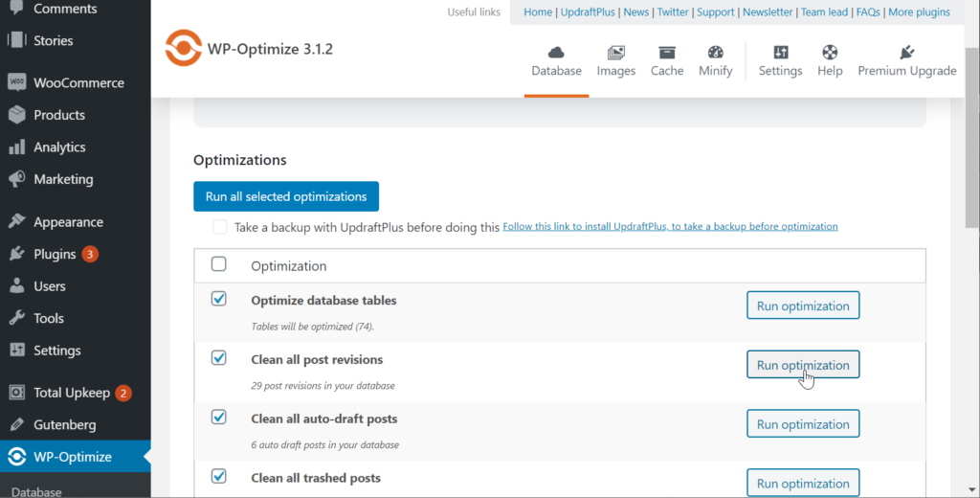Click Run all selected optimizations button
The image size is (980, 498).
[286, 196]
